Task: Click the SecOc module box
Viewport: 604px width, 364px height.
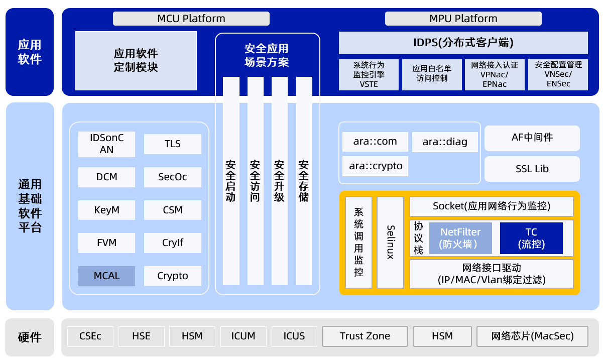Action: coord(172,177)
